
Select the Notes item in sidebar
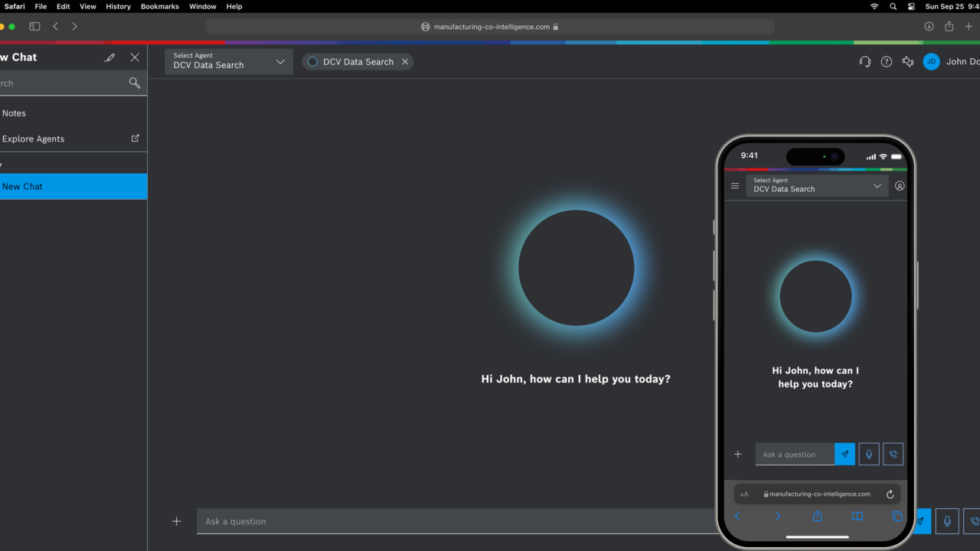click(x=15, y=113)
